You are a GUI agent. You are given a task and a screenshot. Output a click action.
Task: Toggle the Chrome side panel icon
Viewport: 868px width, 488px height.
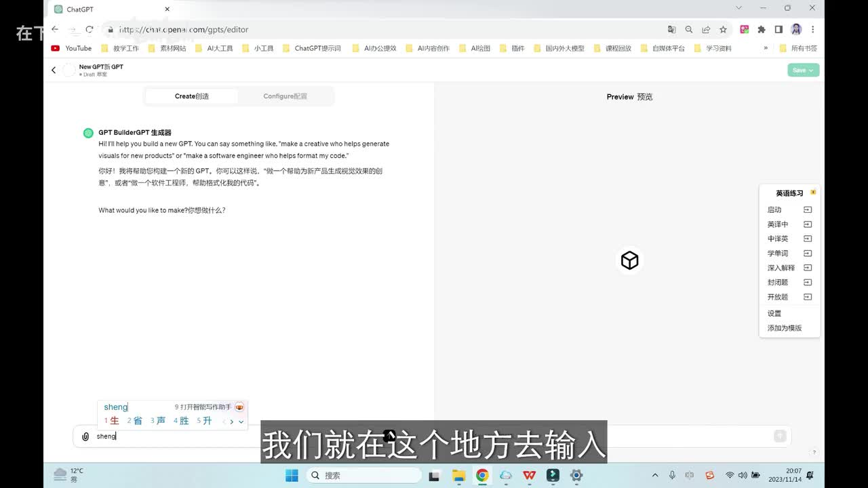[778, 29]
